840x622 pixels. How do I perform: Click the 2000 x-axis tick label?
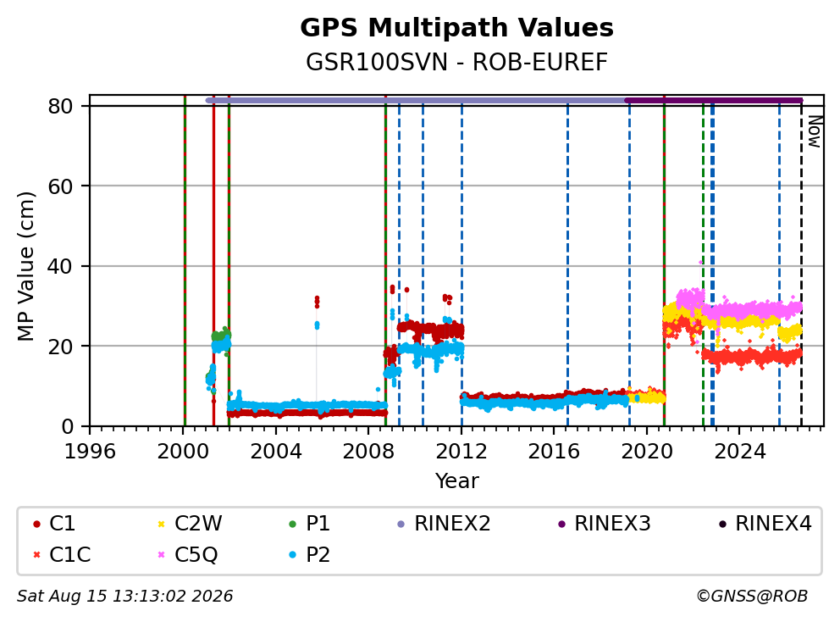(x=183, y=452)
